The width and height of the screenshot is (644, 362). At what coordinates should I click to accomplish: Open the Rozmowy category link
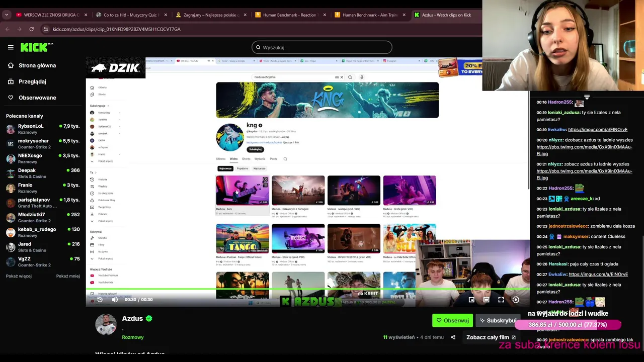pos(133,337)
